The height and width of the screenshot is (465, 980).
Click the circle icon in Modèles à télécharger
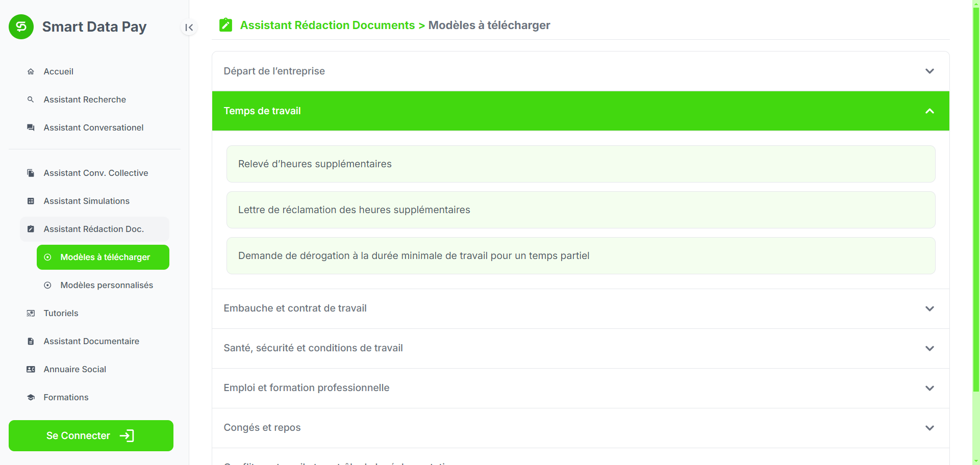(47, 257)
